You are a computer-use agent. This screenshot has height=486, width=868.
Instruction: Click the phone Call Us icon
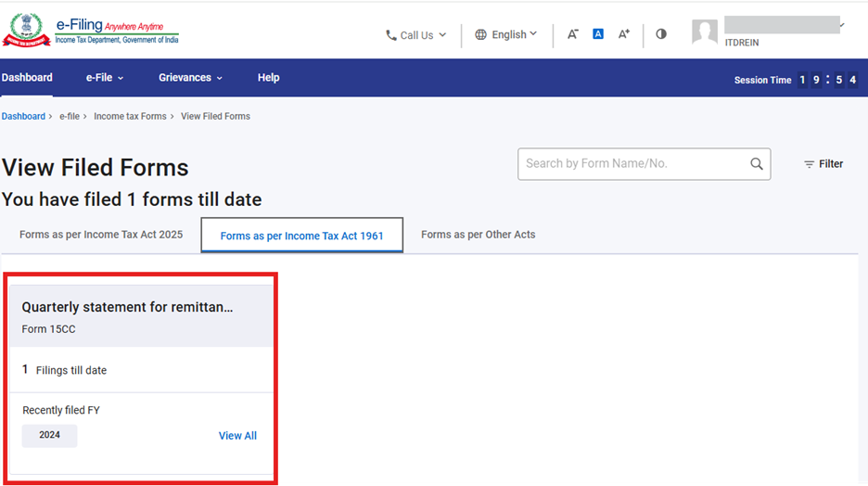click(x=391, y=35)
